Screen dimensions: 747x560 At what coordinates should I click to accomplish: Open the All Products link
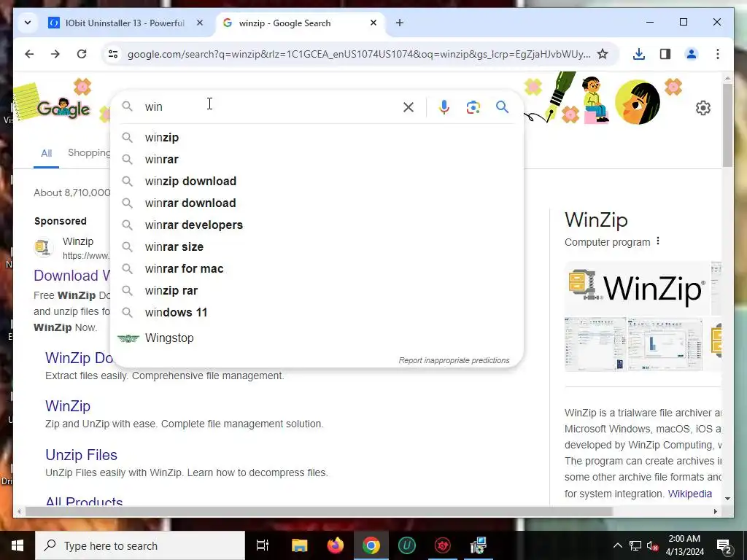[84, 501]
